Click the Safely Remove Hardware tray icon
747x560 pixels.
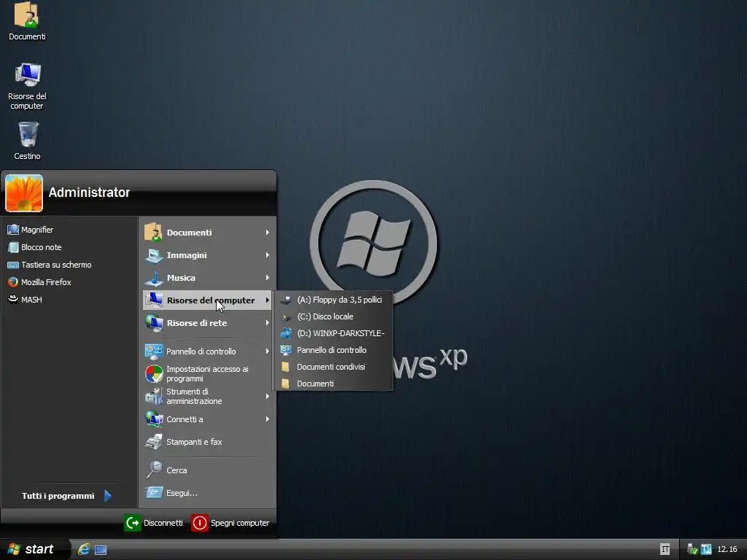click(x=693, y=550)
